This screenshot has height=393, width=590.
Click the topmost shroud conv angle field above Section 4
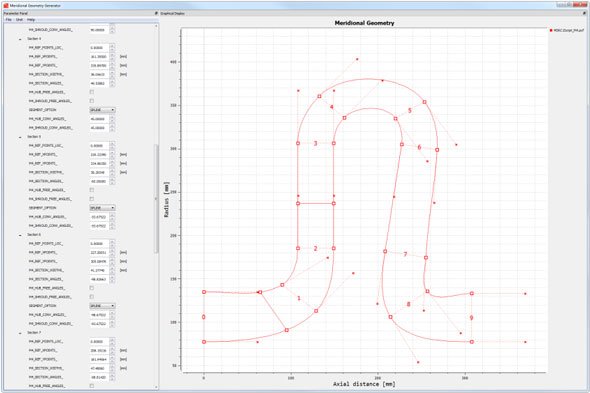99,29
